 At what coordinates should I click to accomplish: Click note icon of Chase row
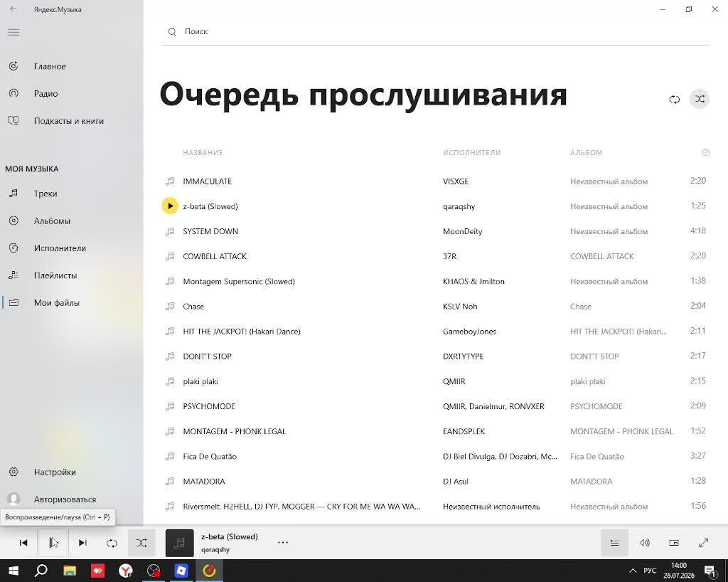[x=170, y=306]
